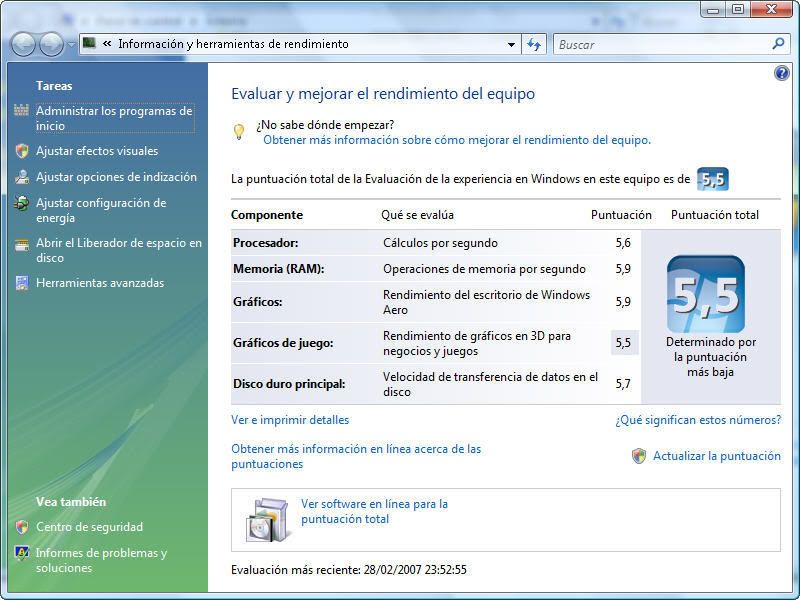This screenshot has height=600, width=800.
Task: Click the 5,7 disk score value
Action: [x=623, y=384]
